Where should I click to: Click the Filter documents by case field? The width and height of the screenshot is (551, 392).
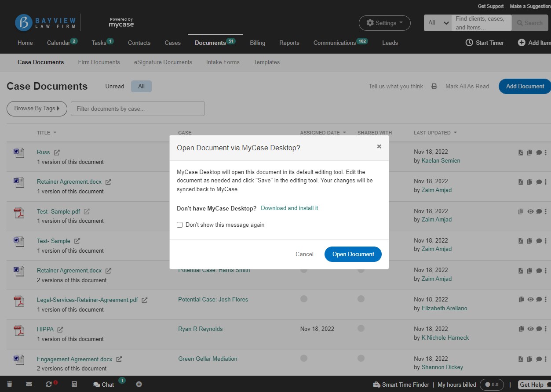pyautogui.click(x=137, y=108)
